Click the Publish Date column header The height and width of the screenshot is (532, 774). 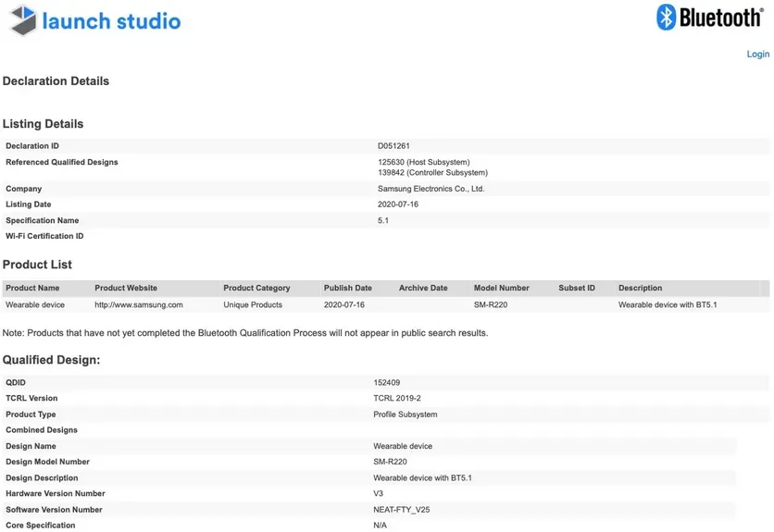[347, 288]
